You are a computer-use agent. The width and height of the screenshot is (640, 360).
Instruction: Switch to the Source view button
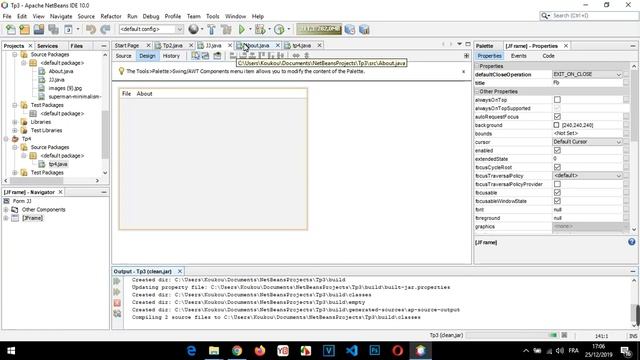[x=124, y=56]
